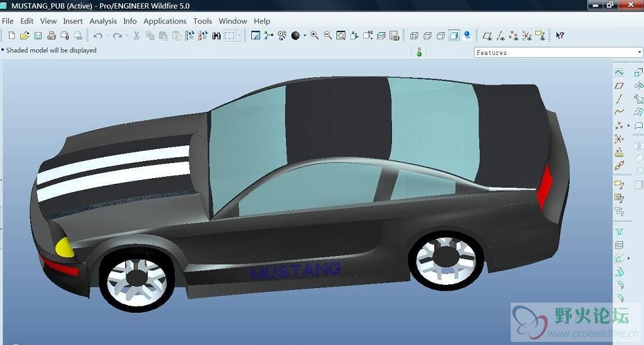Select the Boundary Blend tool icon
Screen dimensions: 644x345
coord(638,112)
